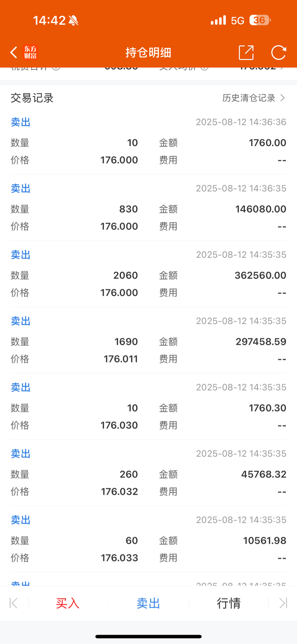
Task: Tap the battery level indicator
Action: pyautogui.click(x=260, y=20)
